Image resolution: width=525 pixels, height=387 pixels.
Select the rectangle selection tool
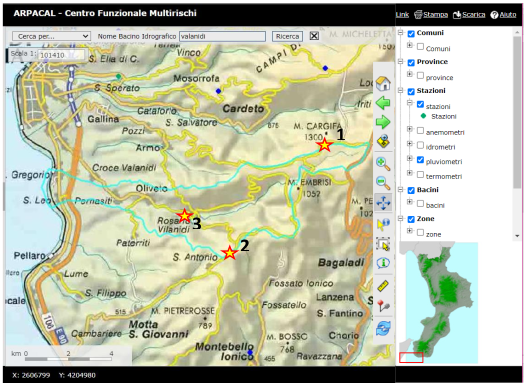(x=383, y=244)
